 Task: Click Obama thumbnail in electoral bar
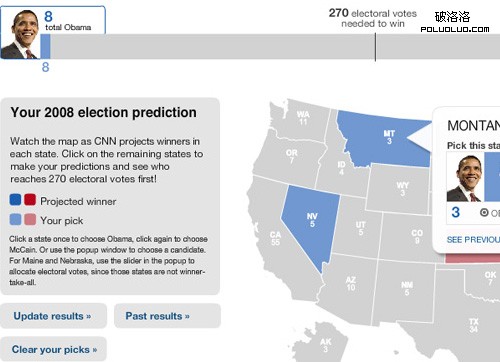[x=20, y=34]
